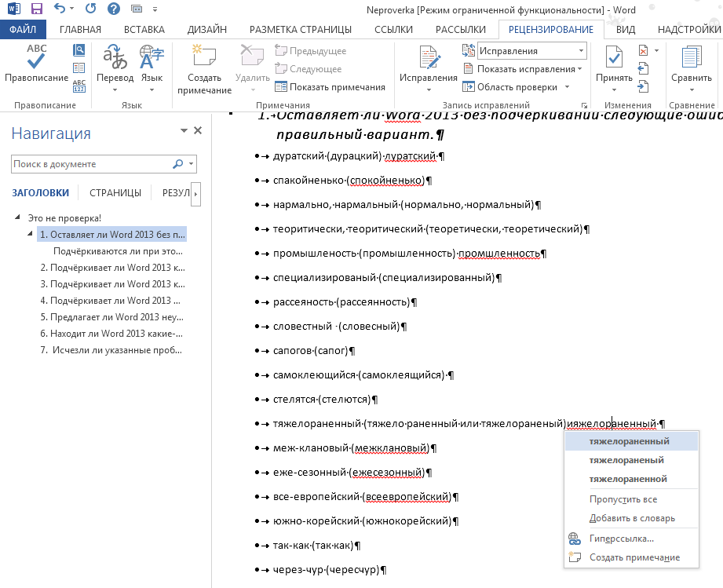Click Показать примечания button
The height and width of the screenshot is (588, 723).
click(330, 86)
